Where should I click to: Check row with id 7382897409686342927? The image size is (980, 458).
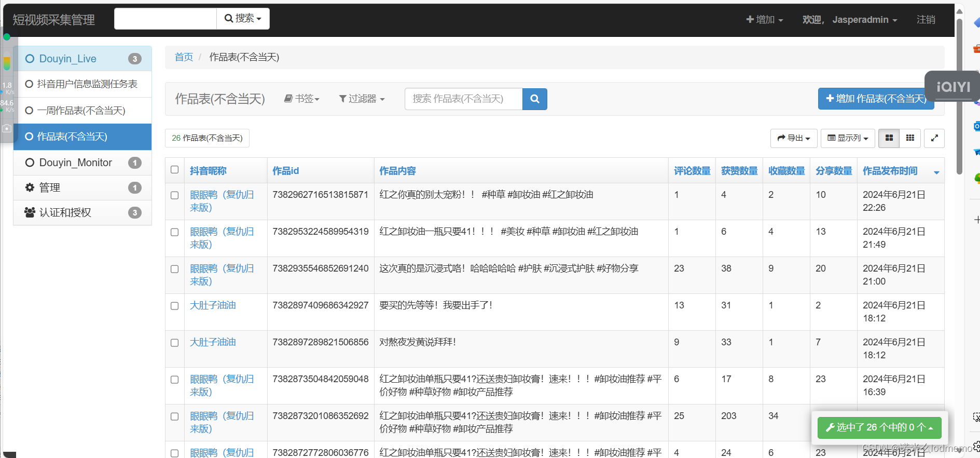175,306
